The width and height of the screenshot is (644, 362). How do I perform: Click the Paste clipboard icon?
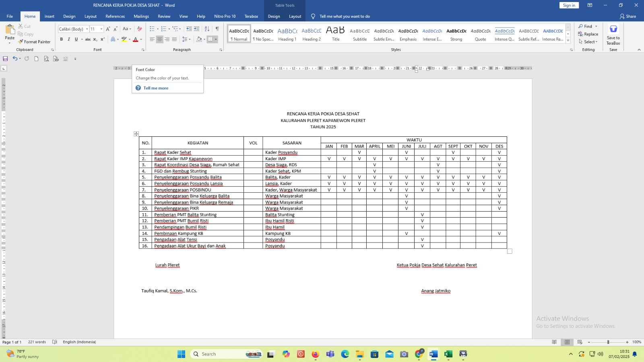click(10, 30)
